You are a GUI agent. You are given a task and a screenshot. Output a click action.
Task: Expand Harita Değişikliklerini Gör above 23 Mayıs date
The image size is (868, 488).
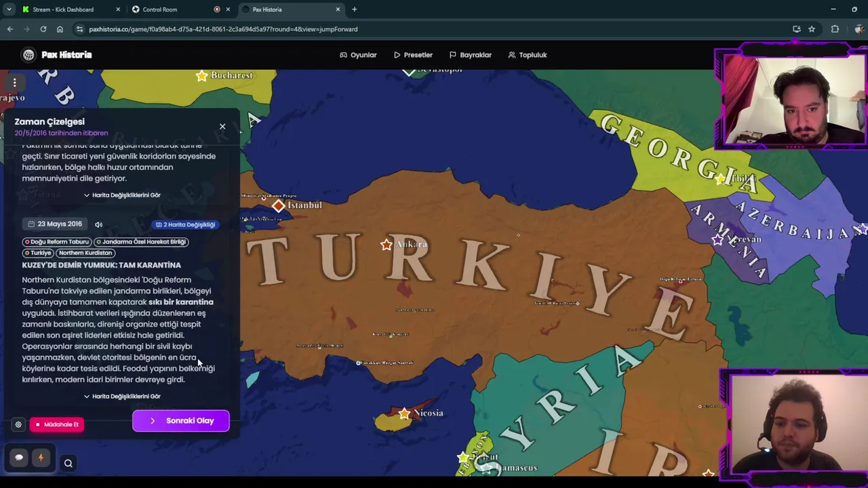[122, 195]
